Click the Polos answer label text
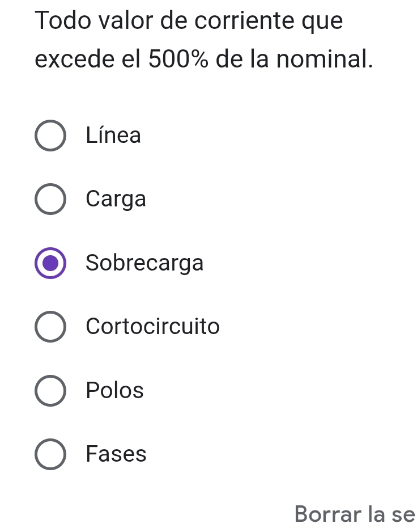Viewport: 417px width, 532px height. coord(115,391)
